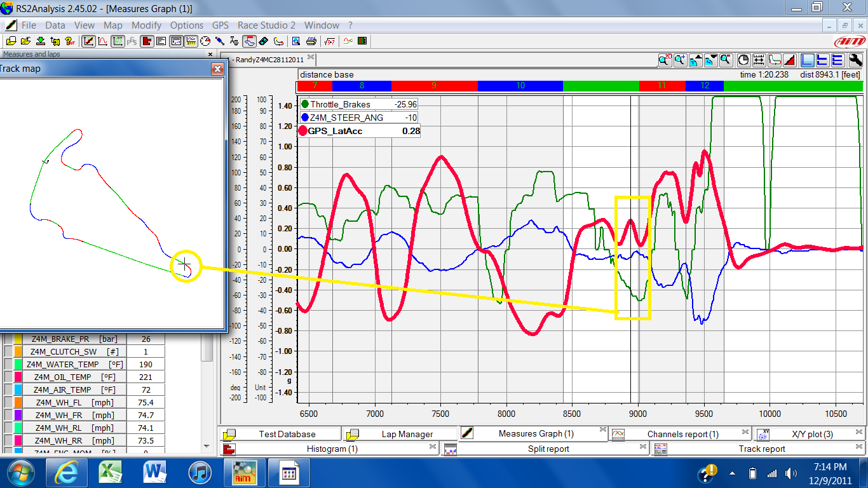Click the distance ruler arrows icon

[x=759, y=60]
